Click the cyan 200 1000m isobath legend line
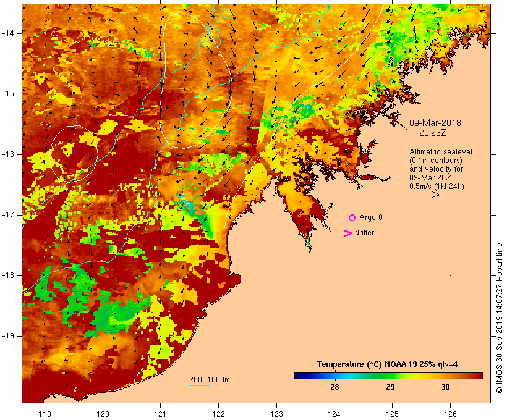 [x=200, y=385]
